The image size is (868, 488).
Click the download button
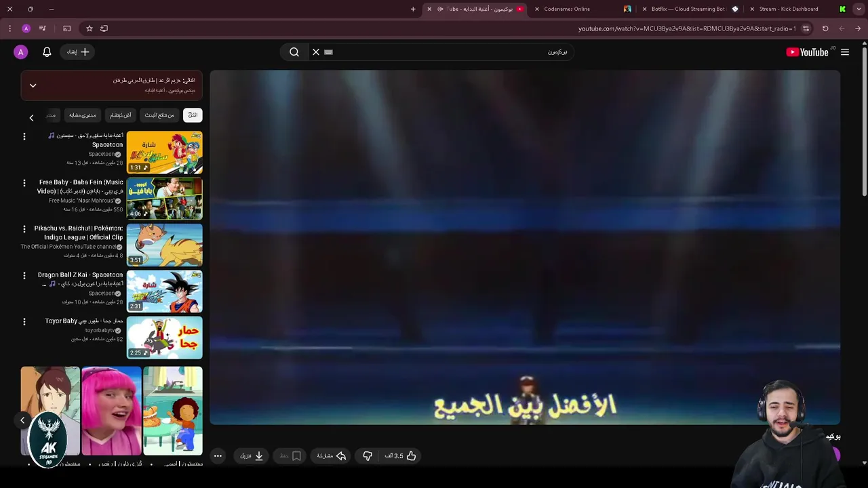(x=252, y=456)
